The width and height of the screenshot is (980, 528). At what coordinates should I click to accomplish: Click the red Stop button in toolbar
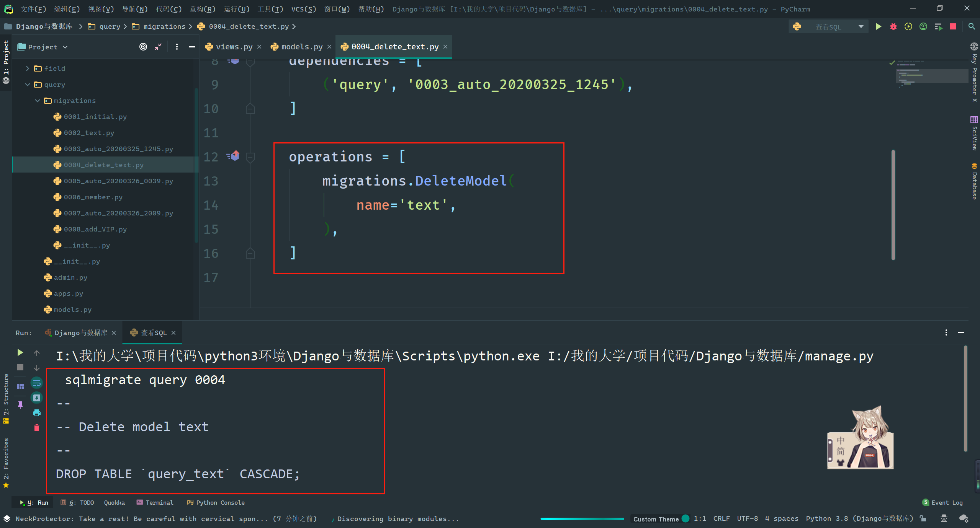953,26
